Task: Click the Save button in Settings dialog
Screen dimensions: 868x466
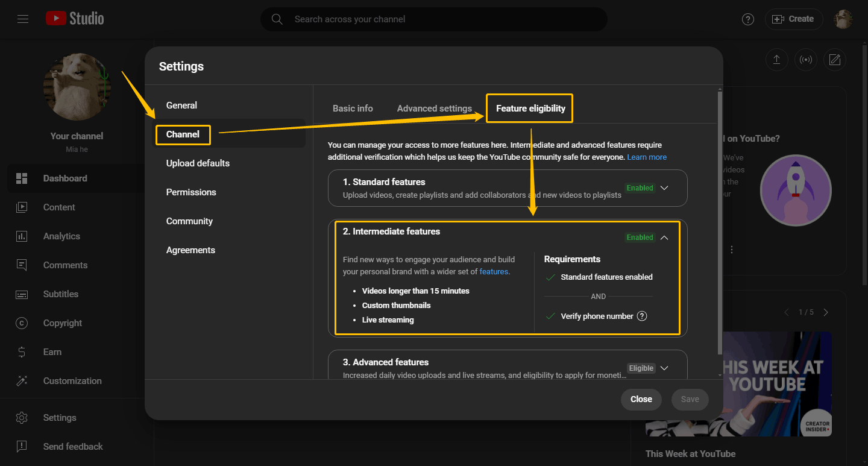Action: 690,399
